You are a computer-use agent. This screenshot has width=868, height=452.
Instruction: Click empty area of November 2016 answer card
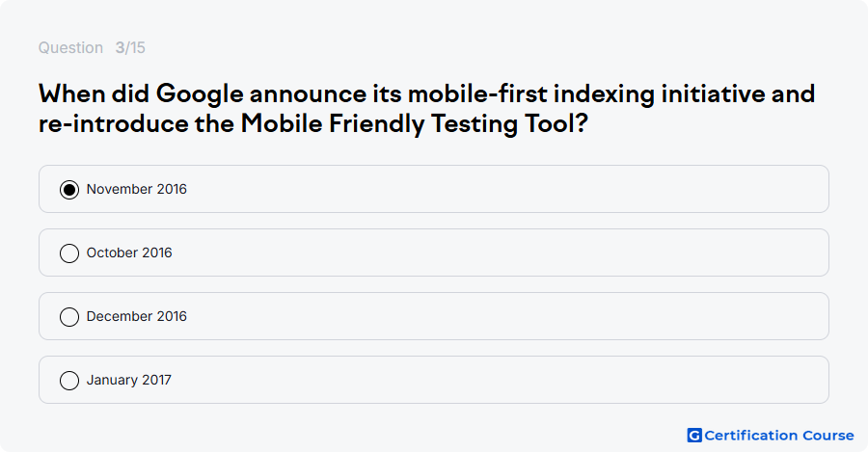(499, 189)
